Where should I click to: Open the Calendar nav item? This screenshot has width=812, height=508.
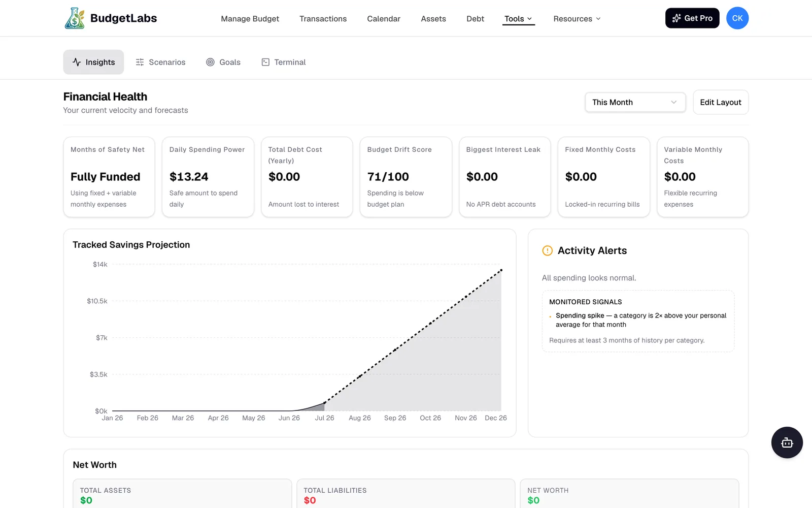pos(384,19)
